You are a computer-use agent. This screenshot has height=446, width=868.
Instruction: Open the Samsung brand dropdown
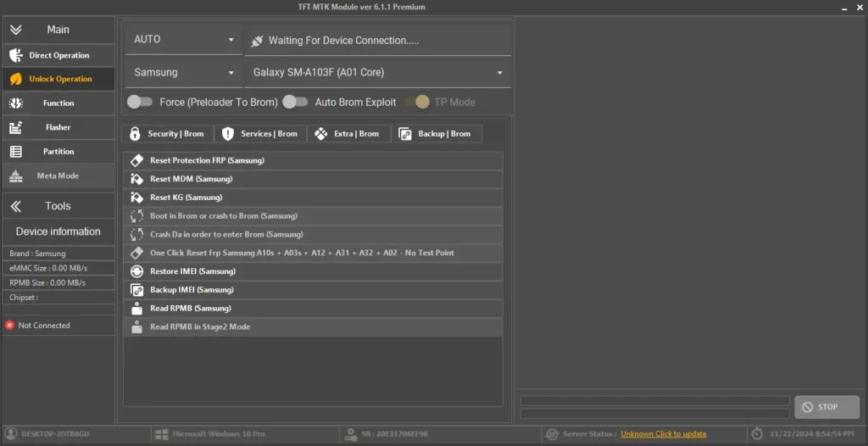[x=184, y=73]
